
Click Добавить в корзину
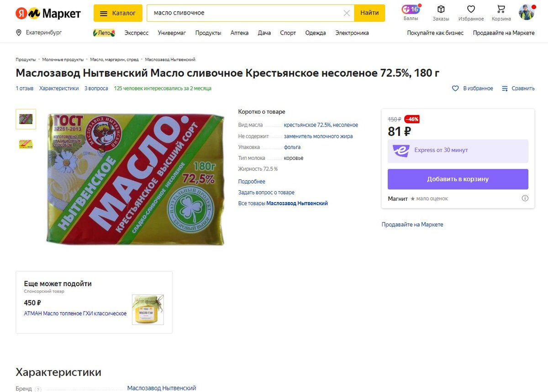pyautogui.click(x=458, y=179)
